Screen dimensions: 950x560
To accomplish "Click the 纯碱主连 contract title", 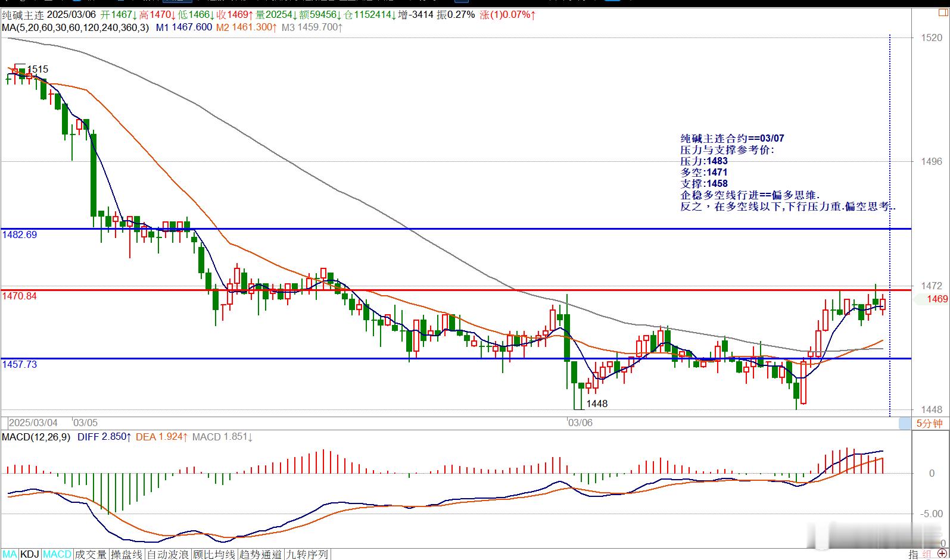I will [x=23, y=14].
